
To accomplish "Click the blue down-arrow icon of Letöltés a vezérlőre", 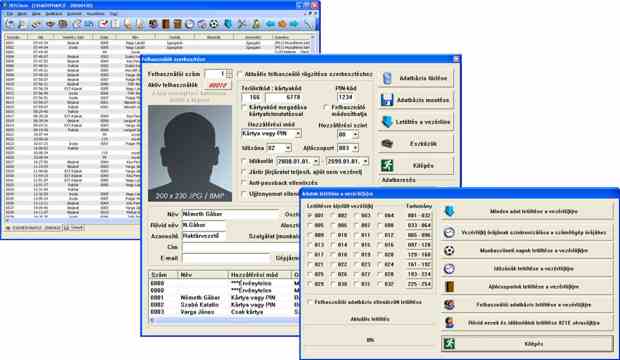I will [x=388, y=122].
